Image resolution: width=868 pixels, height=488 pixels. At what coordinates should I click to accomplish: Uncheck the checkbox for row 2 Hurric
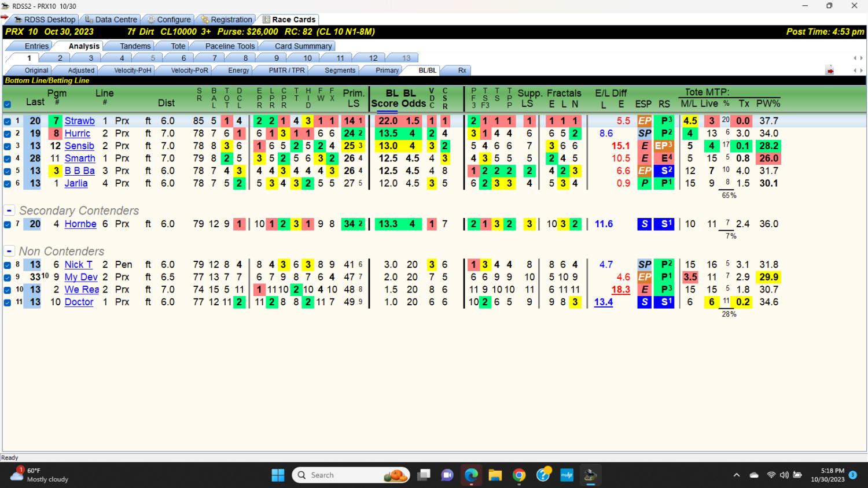[x=8, y=134]
